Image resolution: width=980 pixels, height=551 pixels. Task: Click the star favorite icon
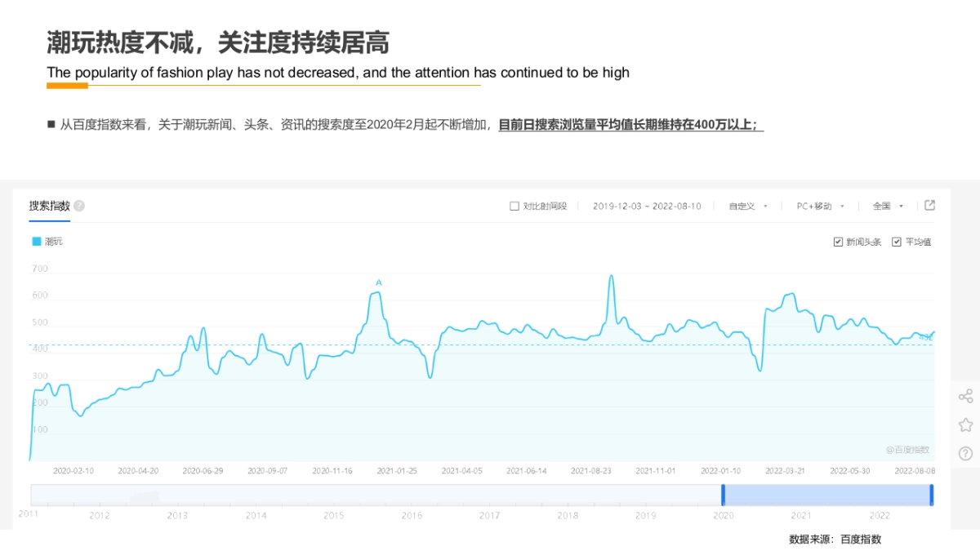pyautogui.click(x=965, y=424)
